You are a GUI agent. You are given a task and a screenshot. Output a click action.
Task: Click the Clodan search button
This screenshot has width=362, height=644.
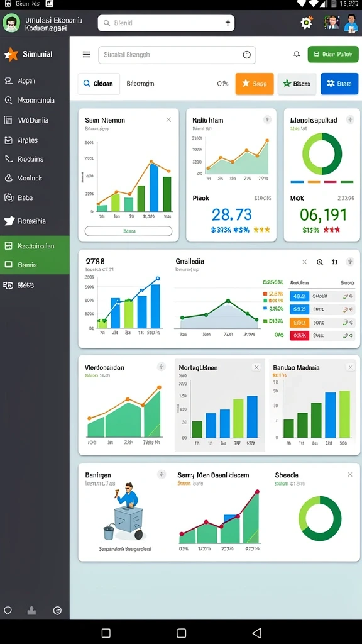point(99,84)
